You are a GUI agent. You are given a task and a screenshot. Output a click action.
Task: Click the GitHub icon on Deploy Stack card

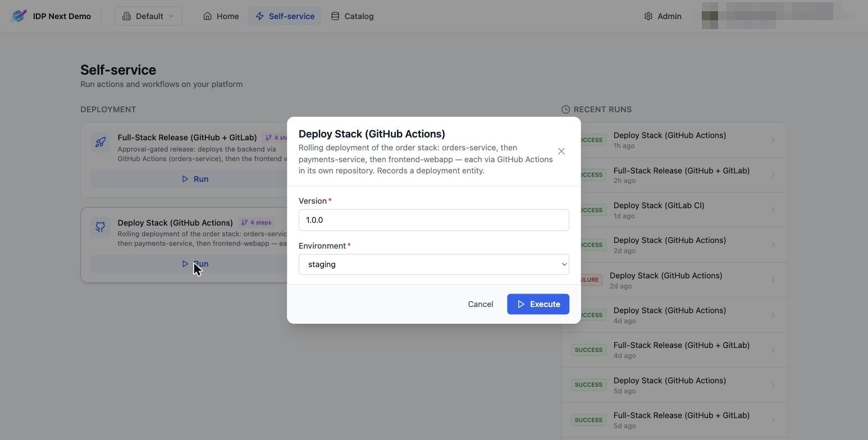pyautogui.click(x=100, y=227)
